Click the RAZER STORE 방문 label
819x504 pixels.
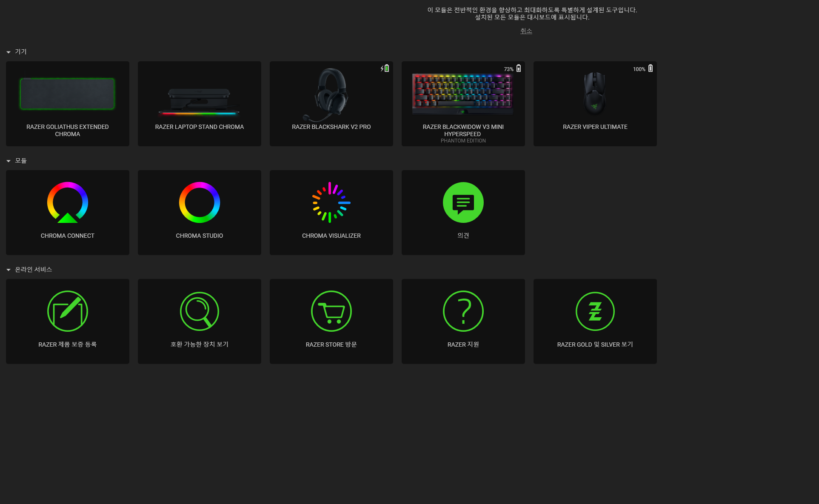pos(331,344)
